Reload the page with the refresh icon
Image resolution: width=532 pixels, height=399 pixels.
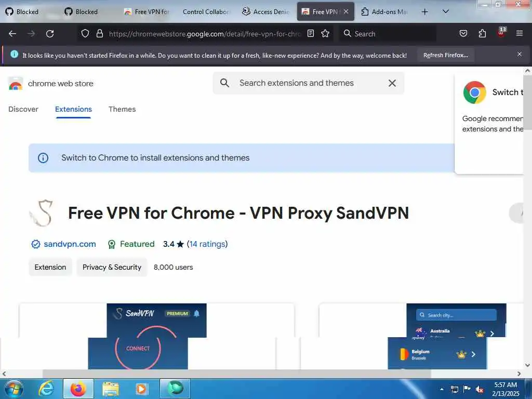tap(50, 34)
